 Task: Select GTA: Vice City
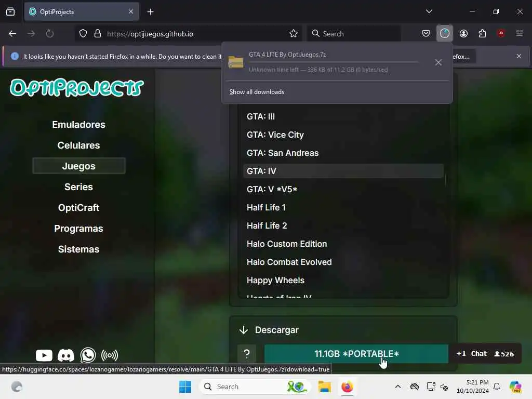coord(343,135)
